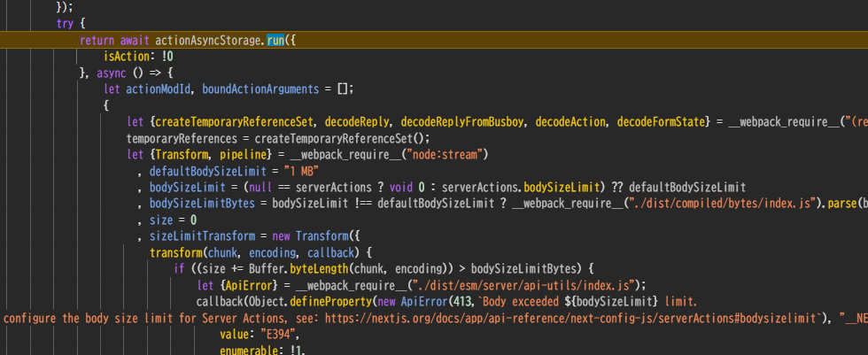Viewport: 868px width, 355px height.
Task: Click 'temporaryReferences' assignment target
Action: coord(182,138)
